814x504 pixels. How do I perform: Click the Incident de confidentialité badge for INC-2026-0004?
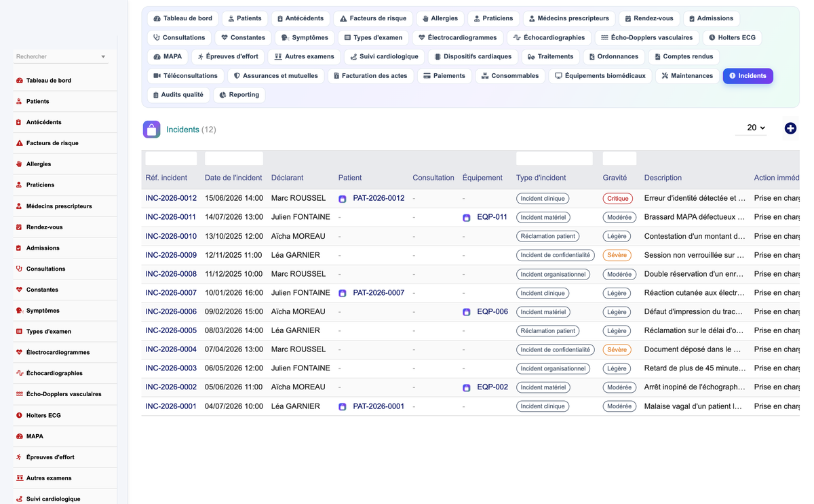556,350
